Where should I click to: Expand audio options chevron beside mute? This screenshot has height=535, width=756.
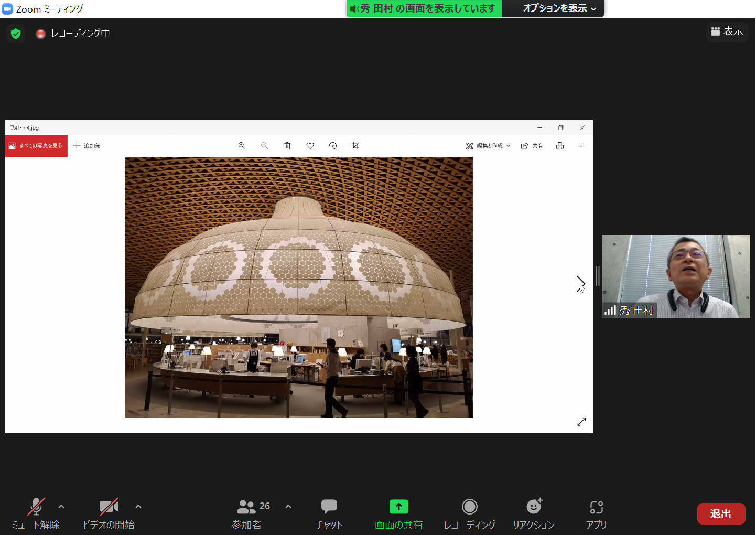[x=61, y=507]
